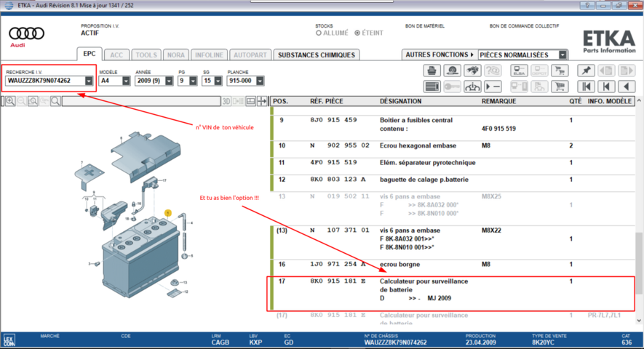
Task: Open the ELSA workshop info icon
Action: (x=519, y=71)
